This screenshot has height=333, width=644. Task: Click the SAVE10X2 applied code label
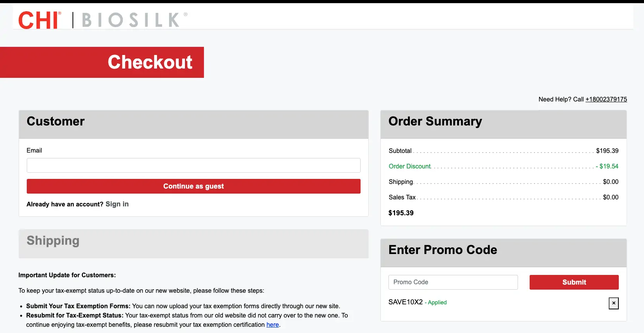[x=405, y=302]
